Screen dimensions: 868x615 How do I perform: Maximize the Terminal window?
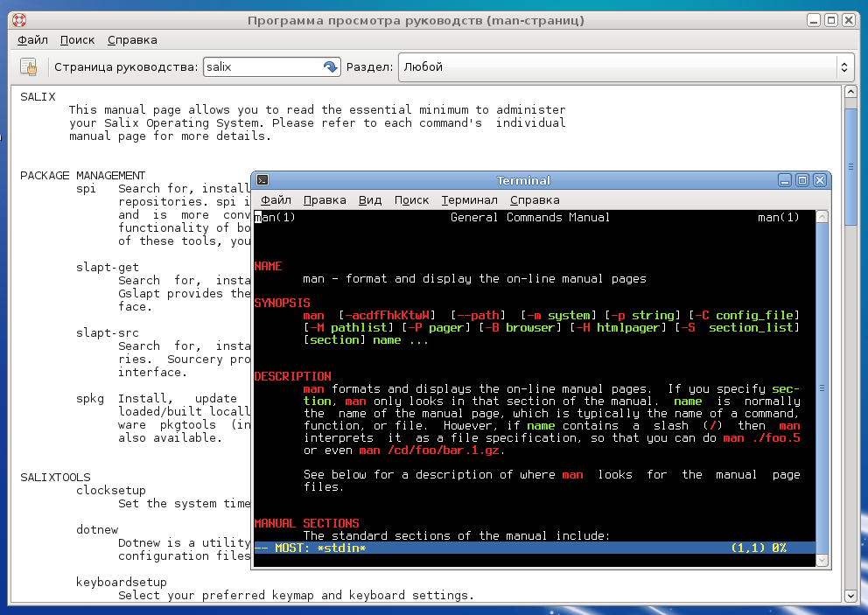[802, 180]
